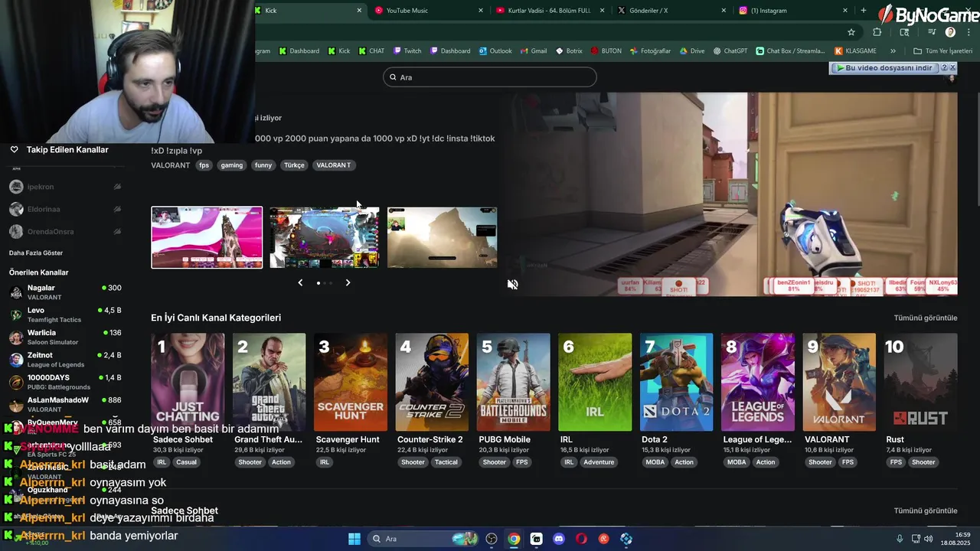Screen dimensions: 980x551
Task: Open the Rust category card
Action: 921,382
